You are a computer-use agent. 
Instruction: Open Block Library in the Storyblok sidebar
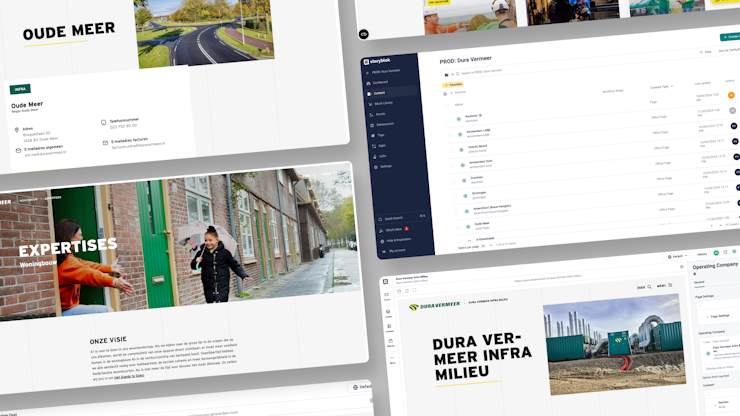coord(380,103)
